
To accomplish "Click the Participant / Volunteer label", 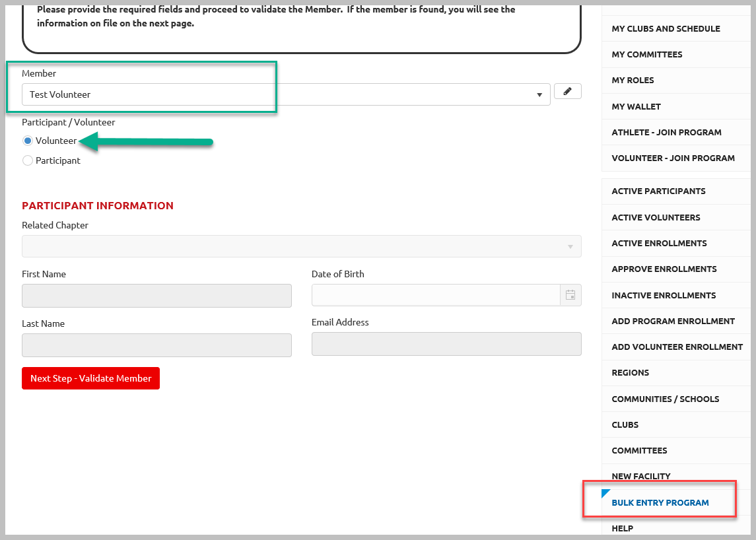I will [69, 122].
